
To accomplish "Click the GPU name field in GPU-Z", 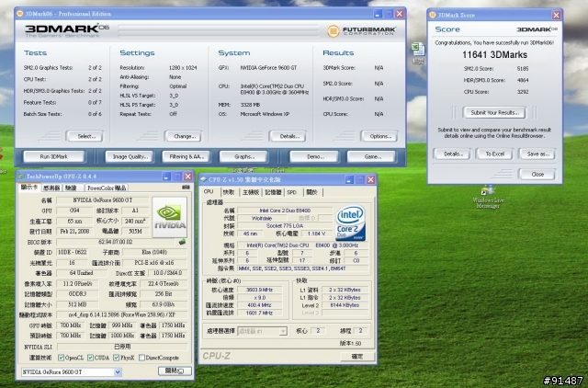I will click(102, 200).
